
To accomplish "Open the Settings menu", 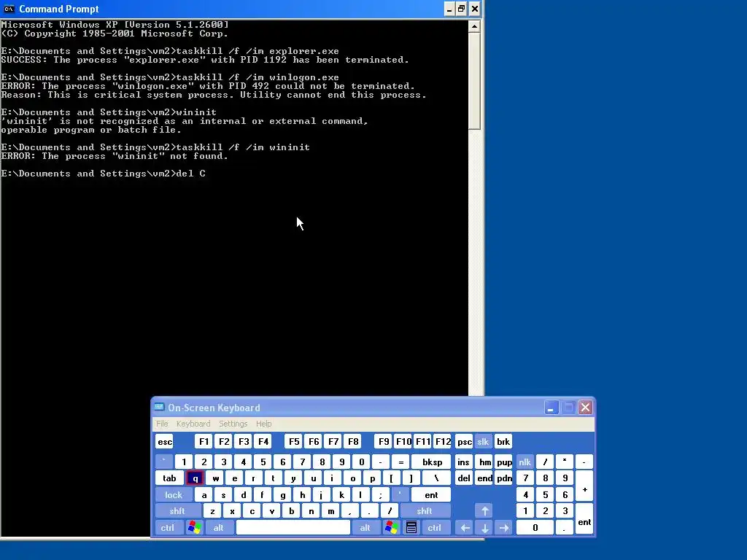I will [x=233, y=424].
